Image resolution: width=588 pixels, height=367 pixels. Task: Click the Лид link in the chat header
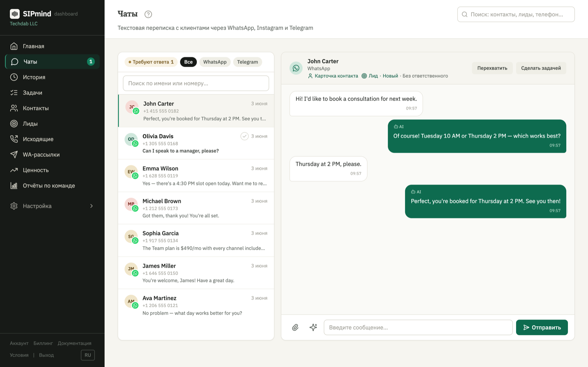[370, 76]
